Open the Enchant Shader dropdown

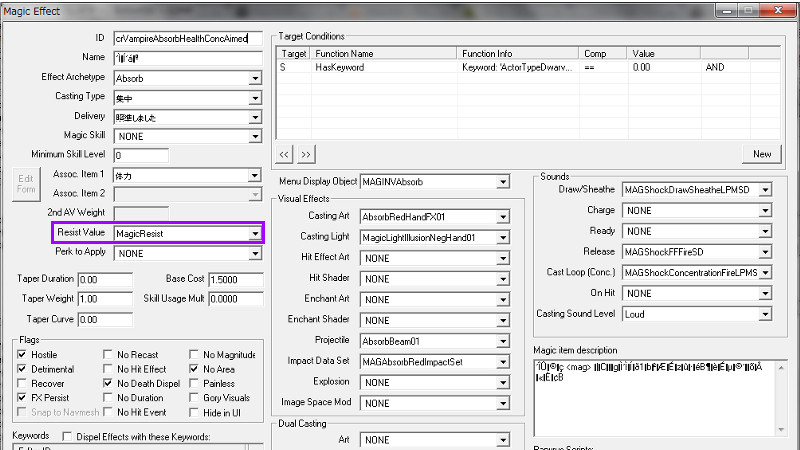503,320
